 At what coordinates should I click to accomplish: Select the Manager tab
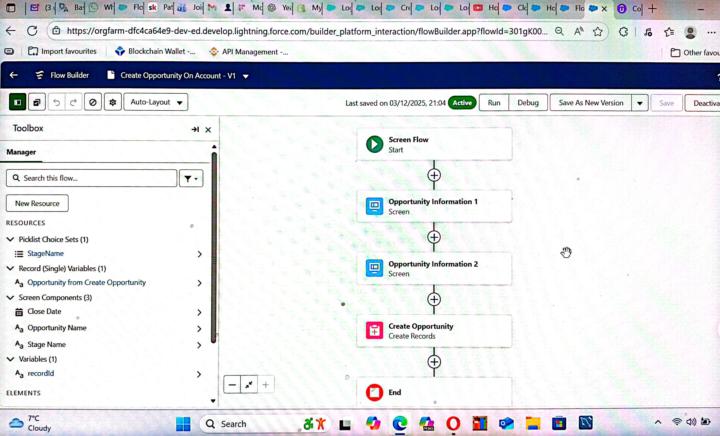21,152
